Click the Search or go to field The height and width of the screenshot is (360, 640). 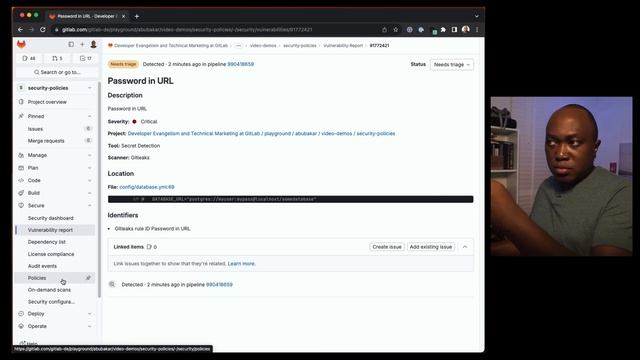click(x=57, y=72)
